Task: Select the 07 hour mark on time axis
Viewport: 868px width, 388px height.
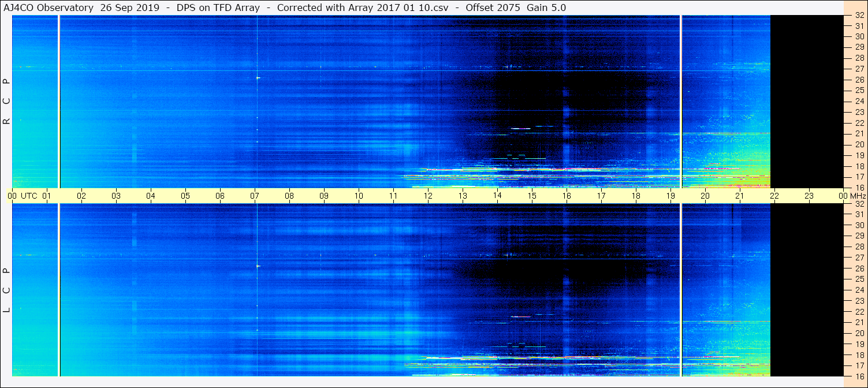Action: tap(255, 196)
